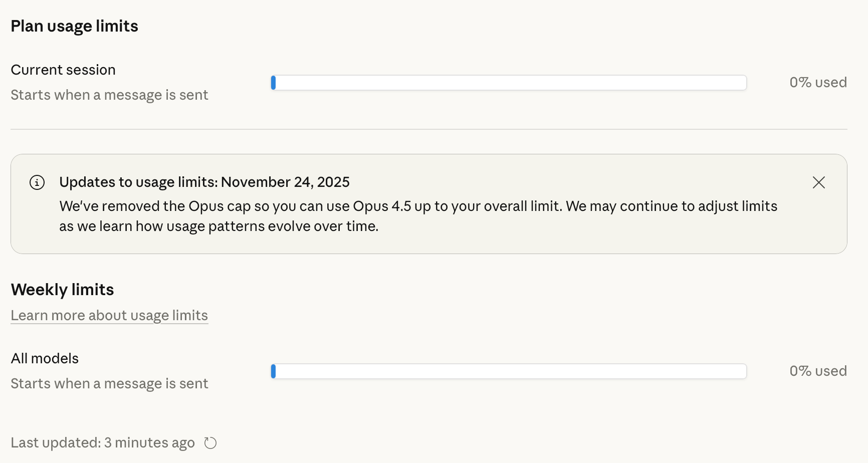Click the All models 0% used text
868x463 pixels.
click(818, 371)
